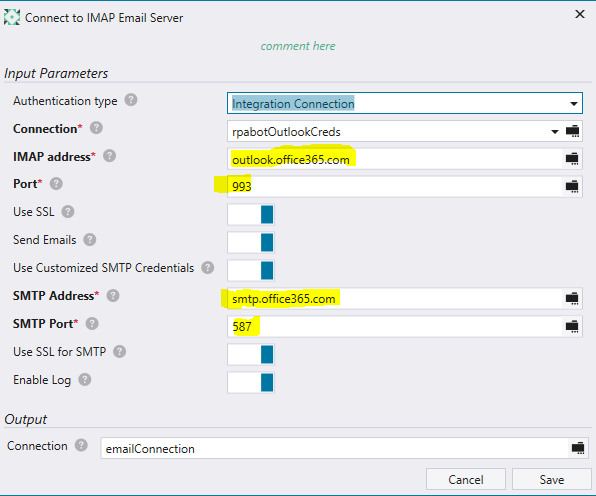Click inside the SMTP Port input field

395,326
